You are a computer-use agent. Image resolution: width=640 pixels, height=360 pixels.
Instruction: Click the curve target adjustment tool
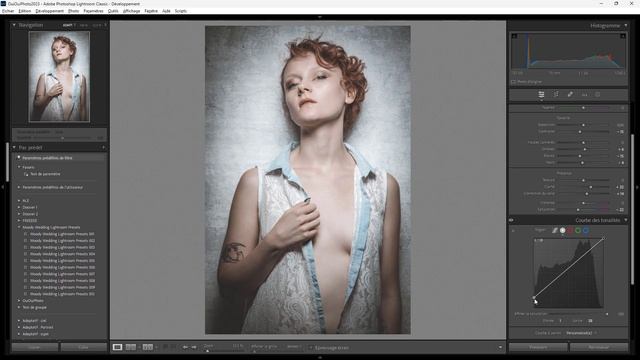[x=513, y=231]
